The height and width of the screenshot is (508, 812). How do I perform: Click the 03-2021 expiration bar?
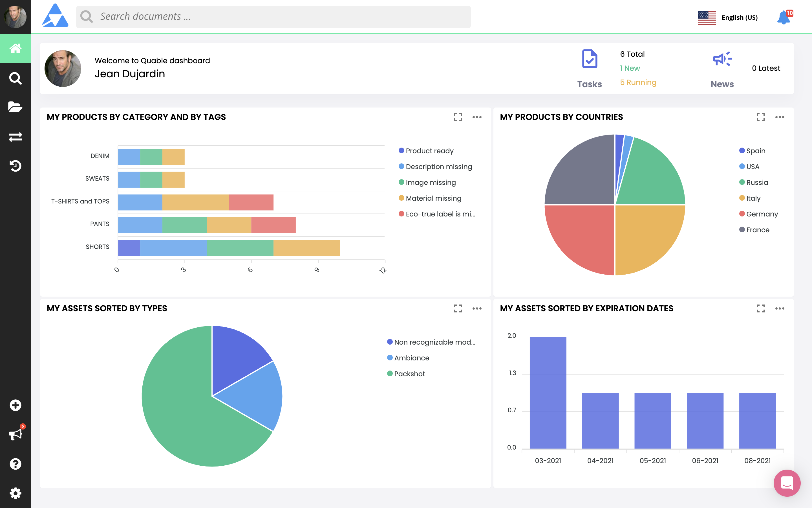click(x=548, y=393)
